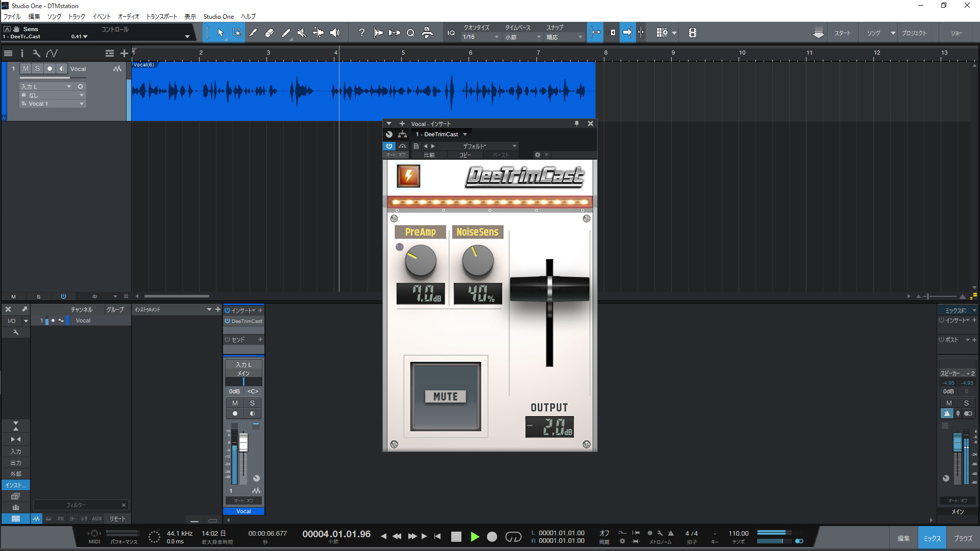Show automation with the curve icon
This screenshot has width=980, height=551.
point(52,53)
